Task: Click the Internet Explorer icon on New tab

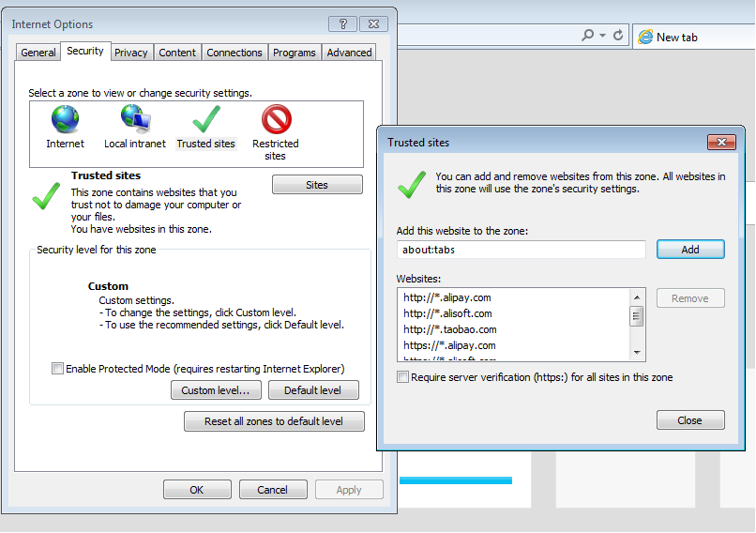Action: point(645,38)
